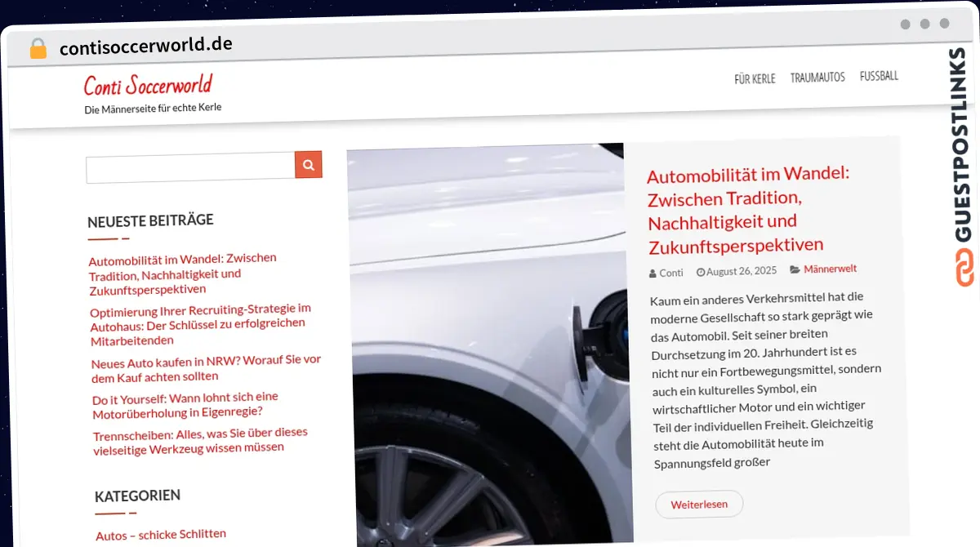Click the Weiterlesen button

(x=699, y=504)
